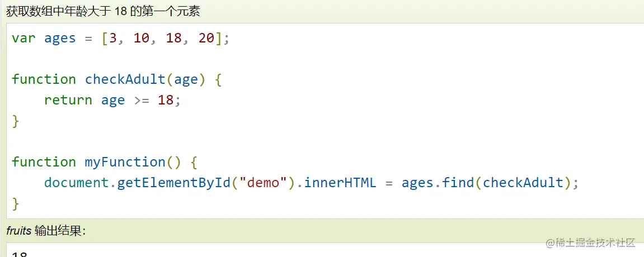Click the return keyword
Screen dimensions: 644x257
pos(68,100)
